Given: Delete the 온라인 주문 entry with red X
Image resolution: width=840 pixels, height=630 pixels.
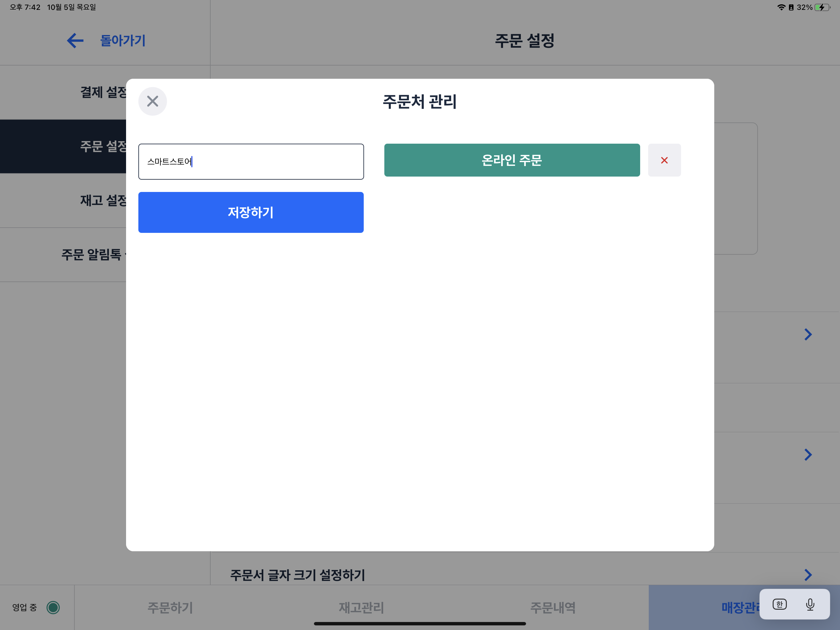Looking at the screenshot, I should click(664, 160).
